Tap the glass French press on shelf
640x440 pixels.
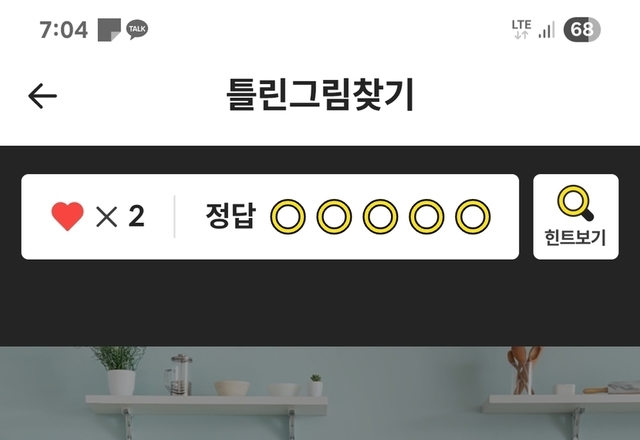[x=179, y=375]
